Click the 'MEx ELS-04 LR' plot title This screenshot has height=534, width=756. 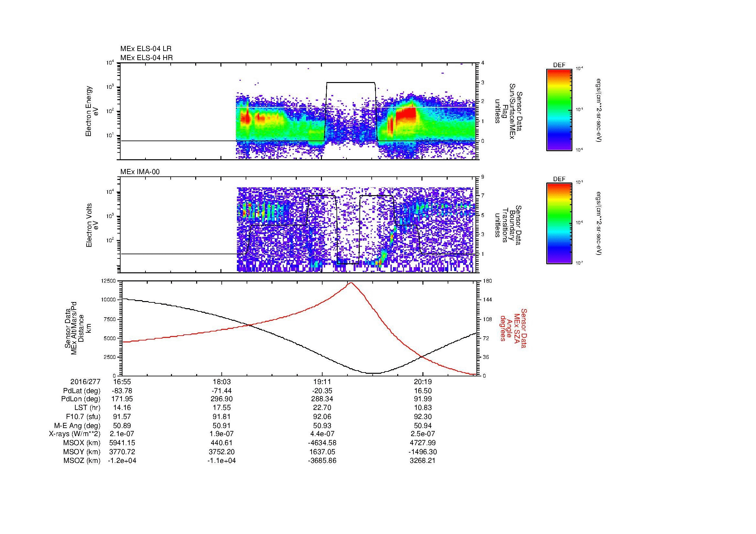coord(146,49)
